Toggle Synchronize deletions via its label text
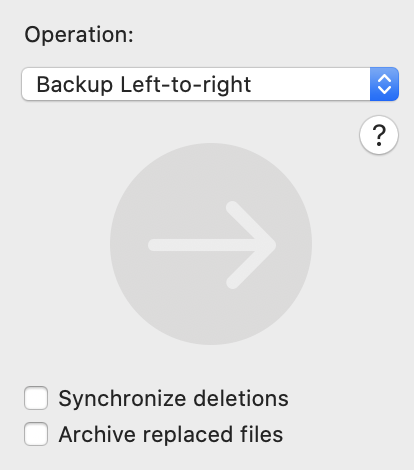The width and height of the screenshot is (414, 470). [173, 398]
